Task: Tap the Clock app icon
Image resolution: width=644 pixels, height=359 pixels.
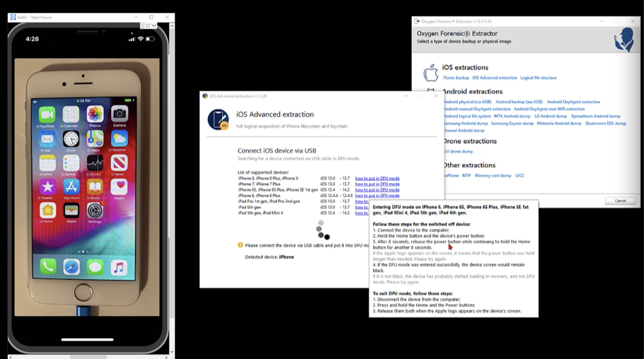Action: pyautogui.click(x=71, y=139)
